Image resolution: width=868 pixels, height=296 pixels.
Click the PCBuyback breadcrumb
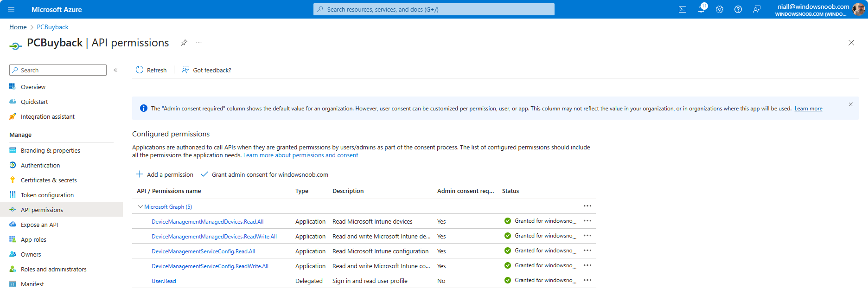[52, 27]
